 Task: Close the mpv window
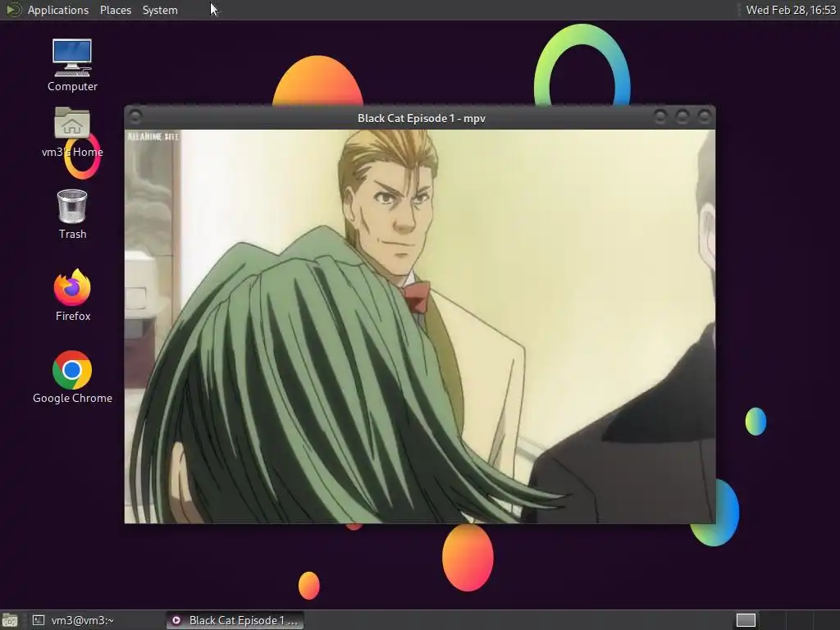coord(704,116)
